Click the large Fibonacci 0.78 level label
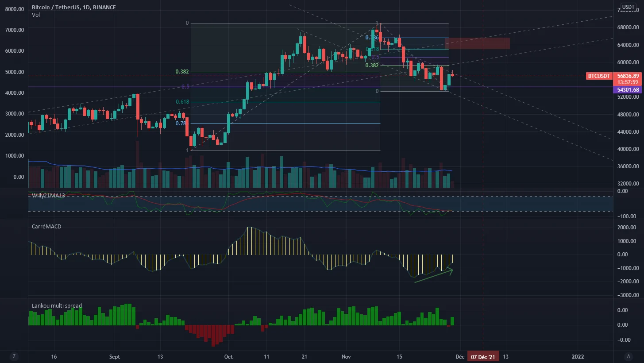The image size is (644, 363). pos(181,124)
